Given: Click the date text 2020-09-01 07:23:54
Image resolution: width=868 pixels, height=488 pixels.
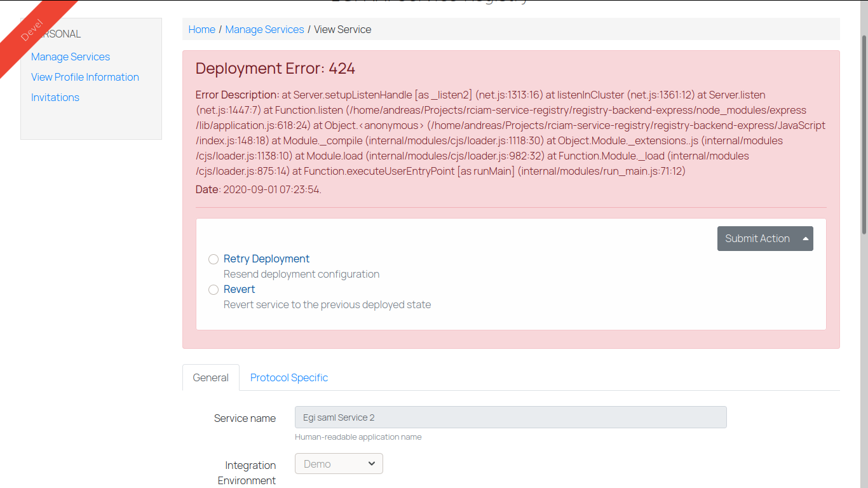Looking at the screenshot, I should (x=272, y=189).
